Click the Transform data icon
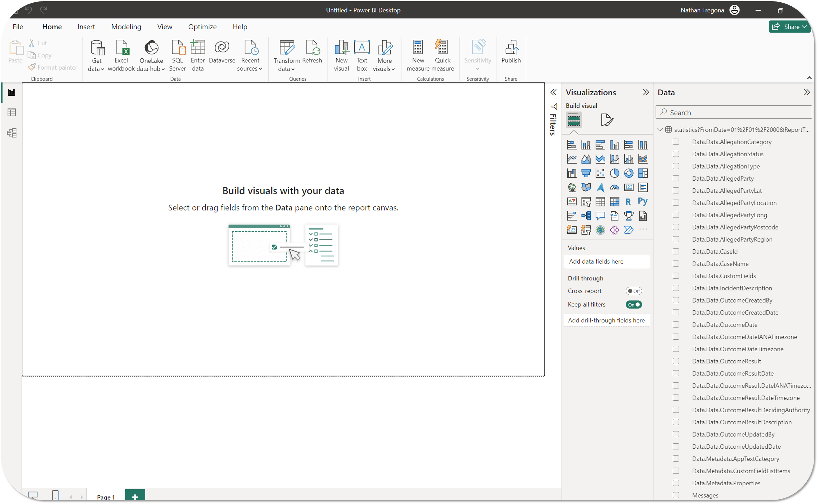The width and height of the screenshot is (818, 504). (287, 48)
